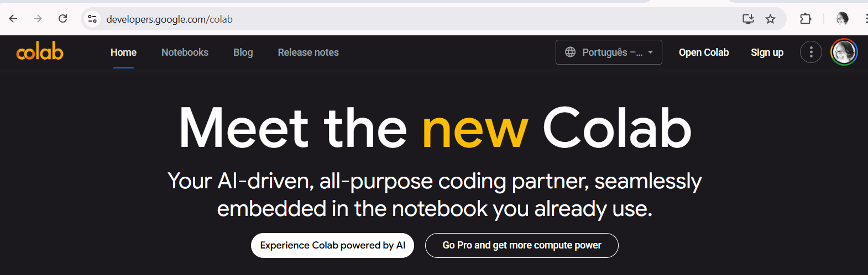
Task: Install the app via address bar icon
Action: [748, 19]
